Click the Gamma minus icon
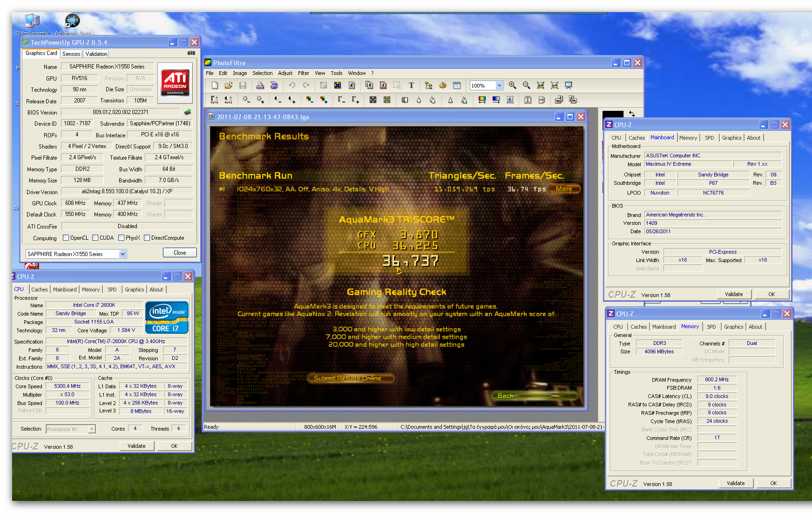The image size is (812, 513). [x=341, y=100]
